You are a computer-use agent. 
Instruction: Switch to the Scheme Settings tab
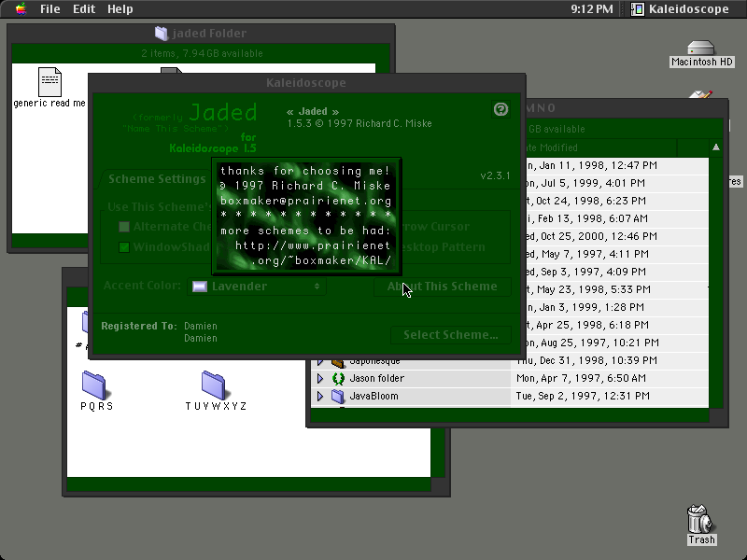click(157, 179)
